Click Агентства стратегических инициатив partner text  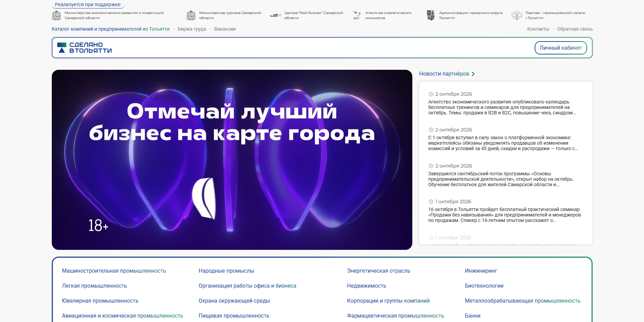coord(388,15)
